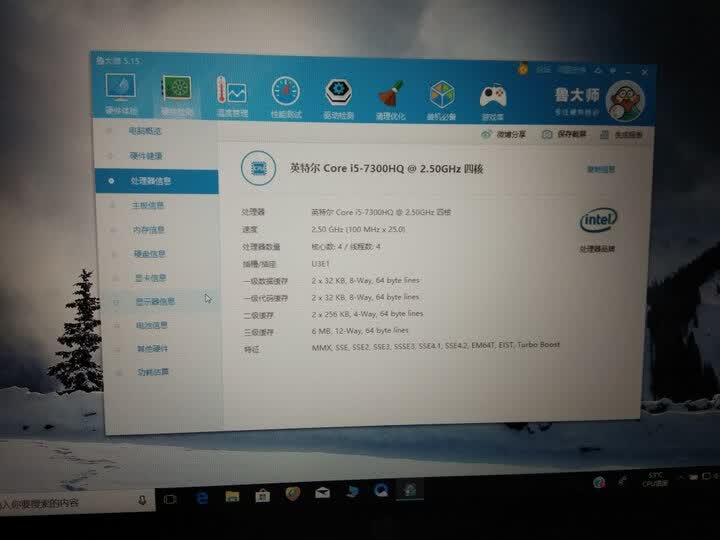
Task: Click the 复制信息 copy info link
Action: pyautogui.click(x=601, y=169)
